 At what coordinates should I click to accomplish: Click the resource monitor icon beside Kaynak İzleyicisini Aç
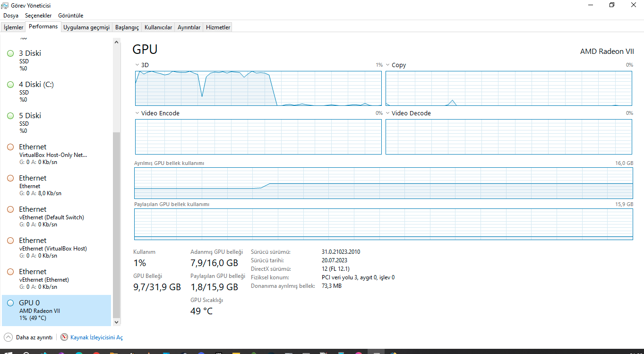(x=64, y=337)
